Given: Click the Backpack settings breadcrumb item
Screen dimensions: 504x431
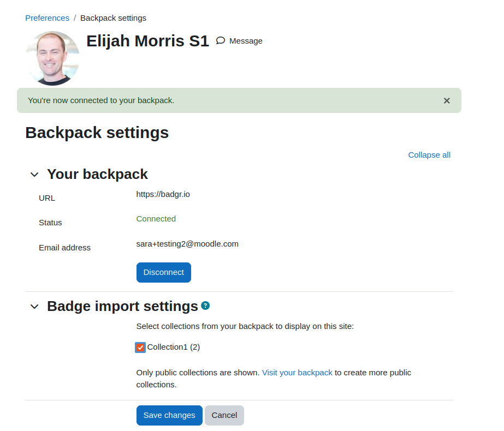Looking at the screenshot, I should point(113,18).
